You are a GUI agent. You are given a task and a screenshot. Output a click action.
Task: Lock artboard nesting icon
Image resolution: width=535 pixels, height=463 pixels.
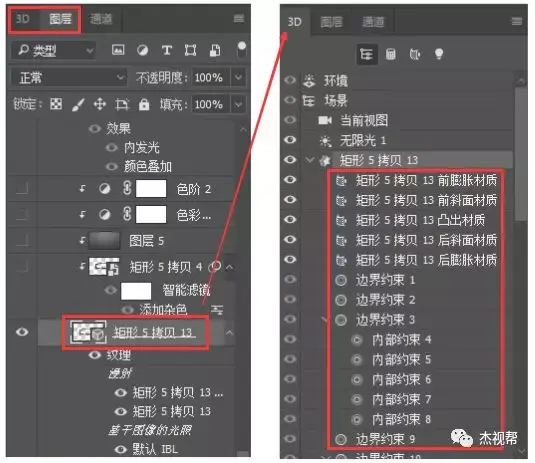tap(122, 104)
